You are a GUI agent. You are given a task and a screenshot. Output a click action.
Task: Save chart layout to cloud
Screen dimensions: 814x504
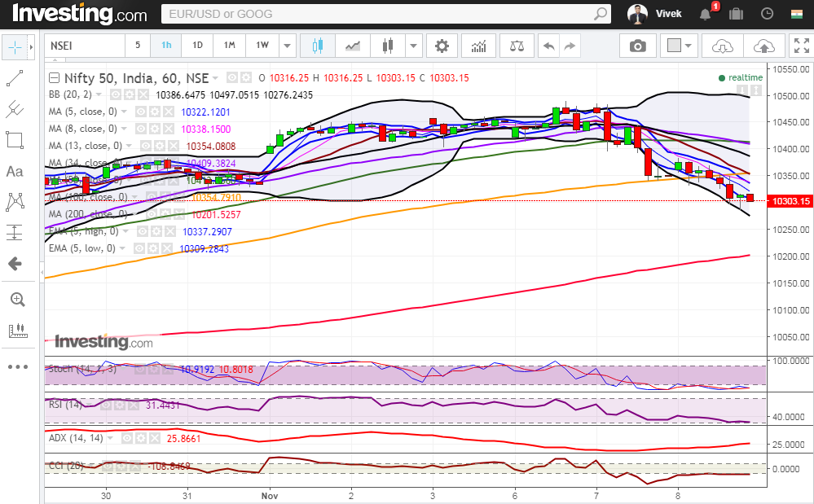pyautogui.click(x=763, y=46)
